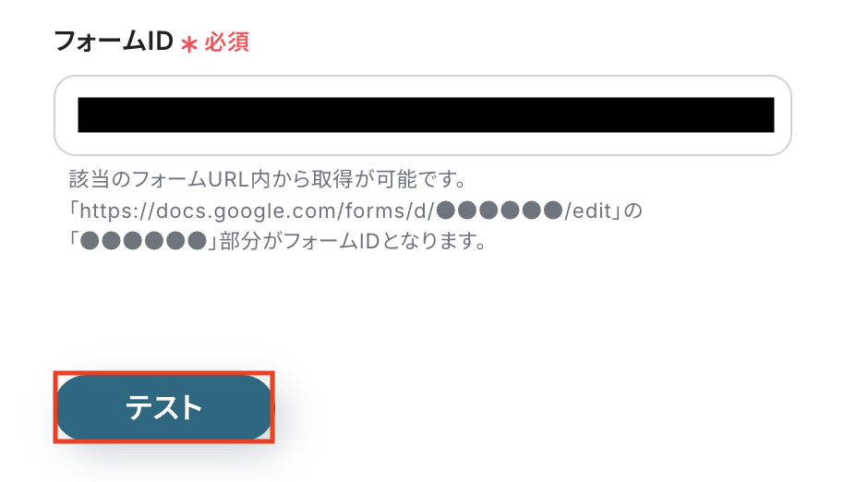Click the last gray dot before /edit

553,211
